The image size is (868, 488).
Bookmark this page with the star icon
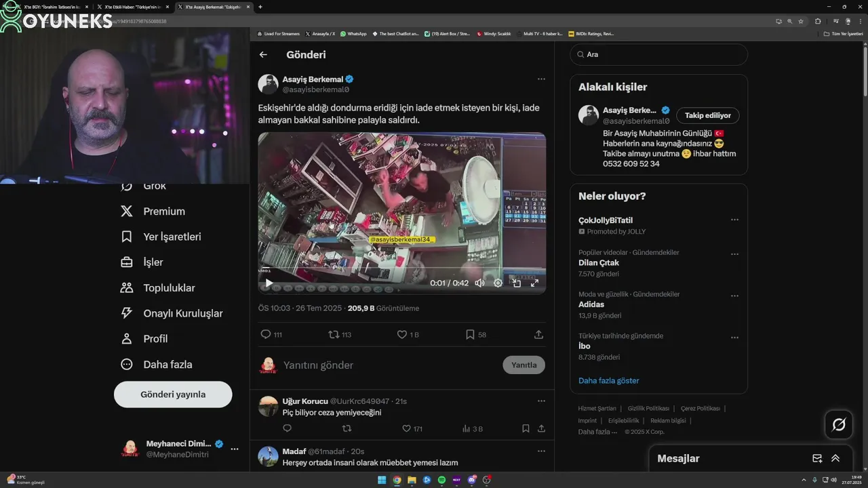click(801, 21)
